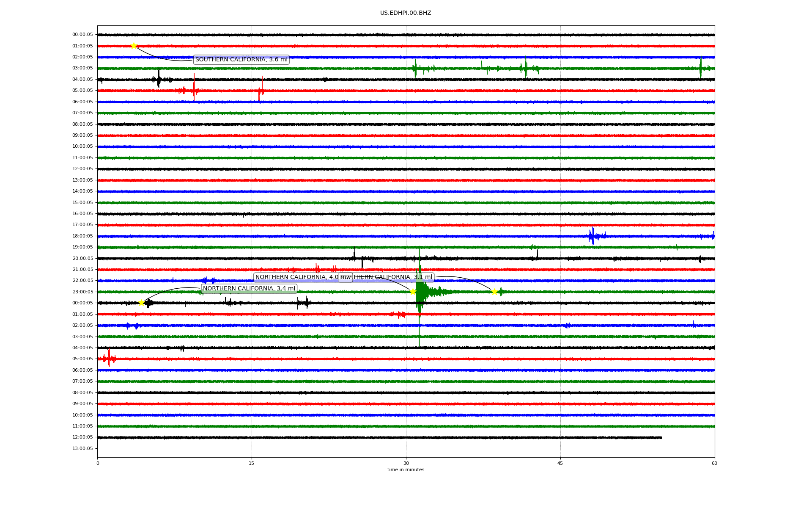Click the 23:00:05 row time label
Screen dimensions: 812x508
[82, 292]
